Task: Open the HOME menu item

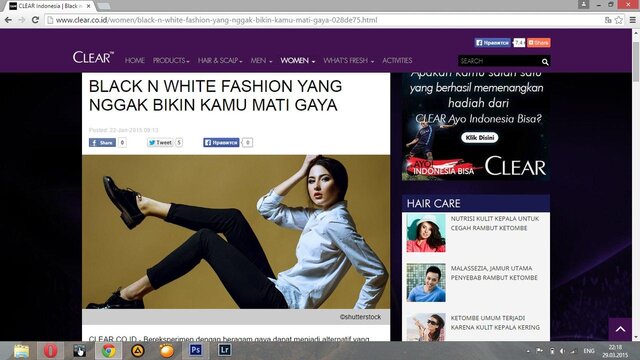Action: tap(135, 60)
